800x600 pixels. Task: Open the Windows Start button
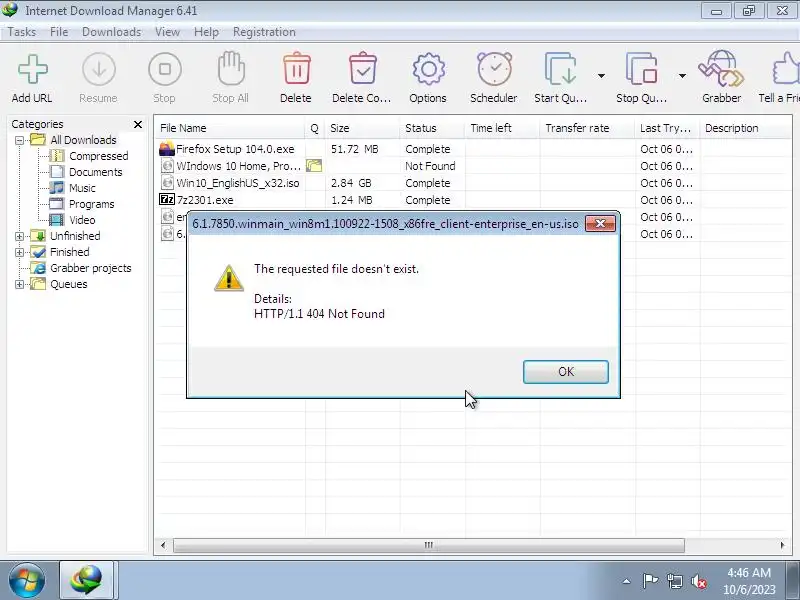[x=26, y=581]
